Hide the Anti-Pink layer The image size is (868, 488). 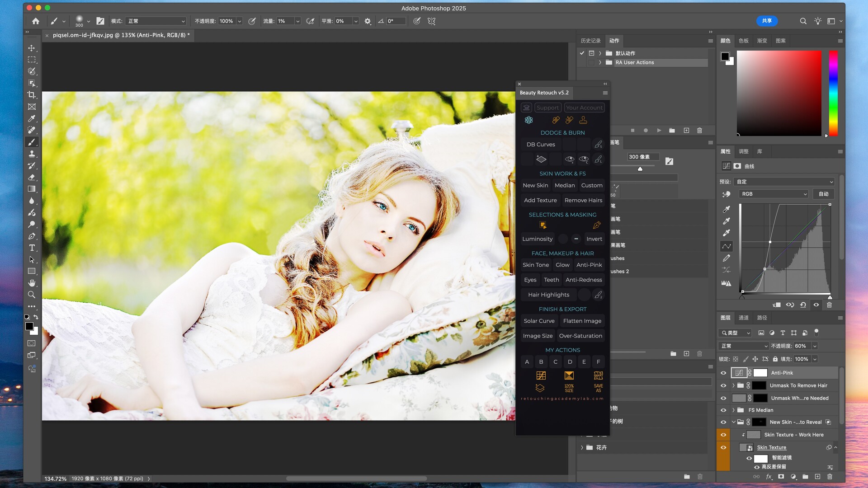(723, 373)
